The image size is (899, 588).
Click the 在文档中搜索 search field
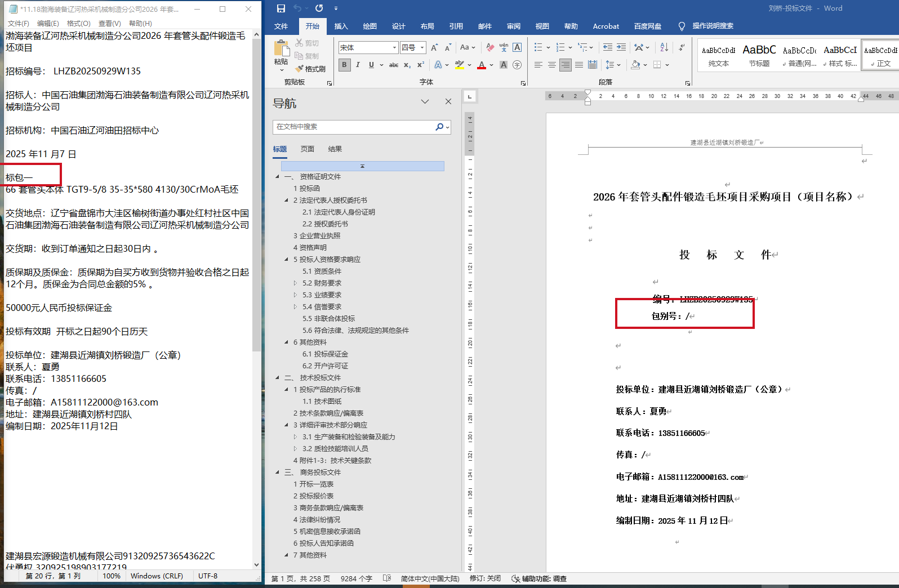pyautogui.click(x=354, y=127)
